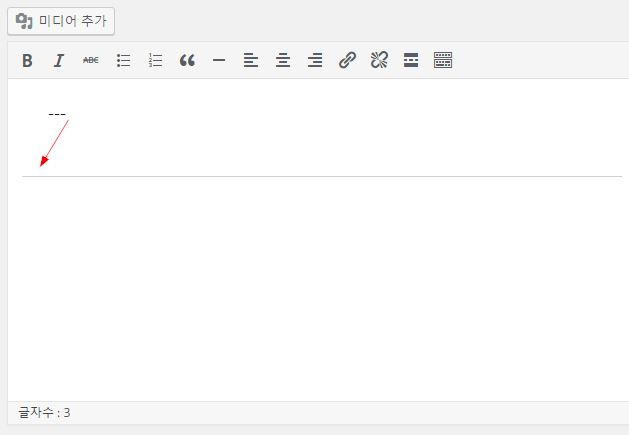Click the remove link icon

click(379, 61)
